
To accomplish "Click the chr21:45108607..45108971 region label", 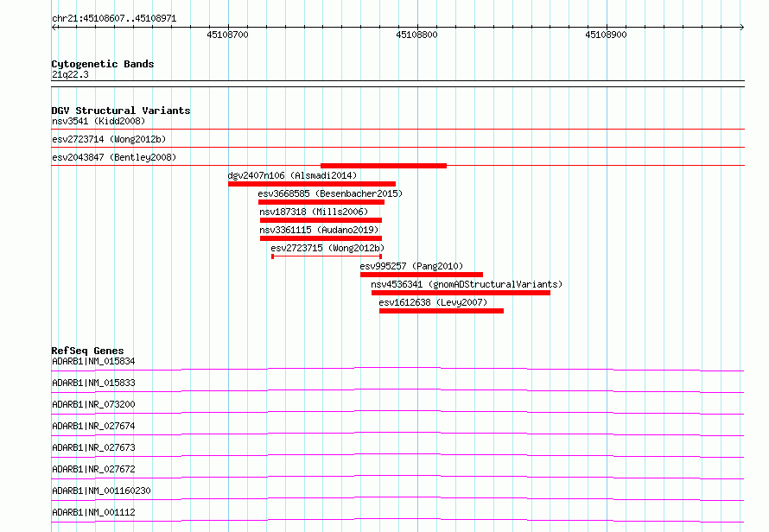I will [114, 19].
